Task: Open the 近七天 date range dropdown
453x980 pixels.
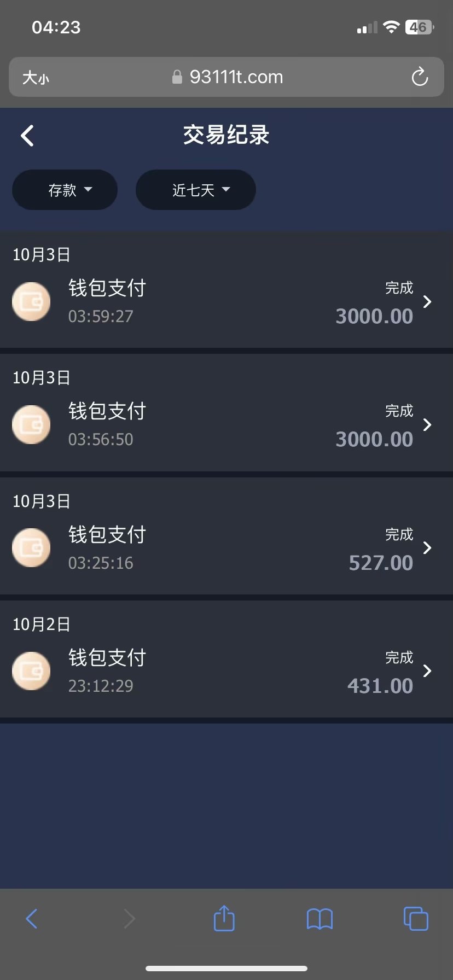Action: [195, 190]
